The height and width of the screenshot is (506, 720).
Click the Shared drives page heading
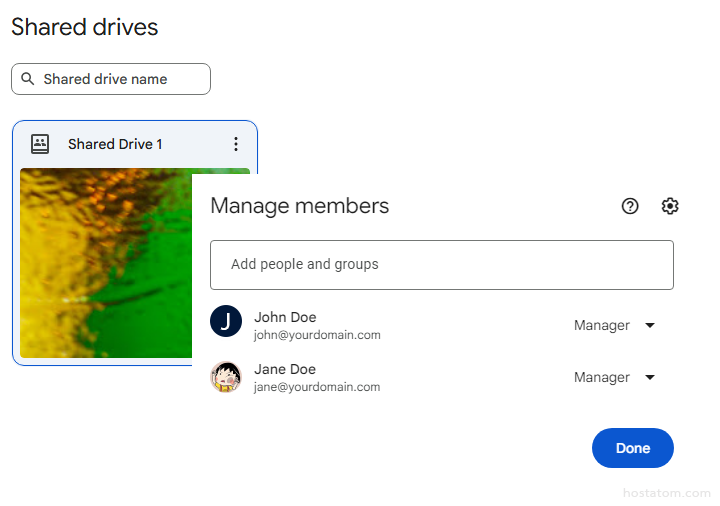(84, 27)
